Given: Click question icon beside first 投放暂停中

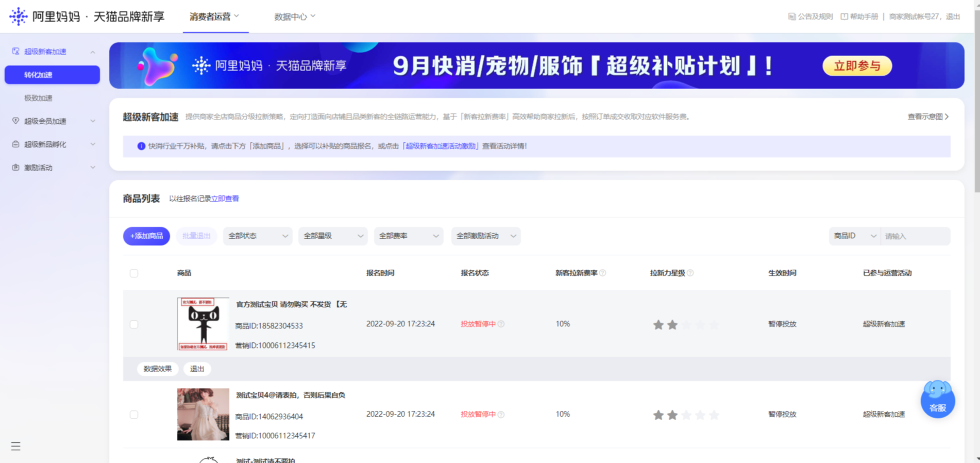Looking at the screenshot, I should [x=501, y=324].
